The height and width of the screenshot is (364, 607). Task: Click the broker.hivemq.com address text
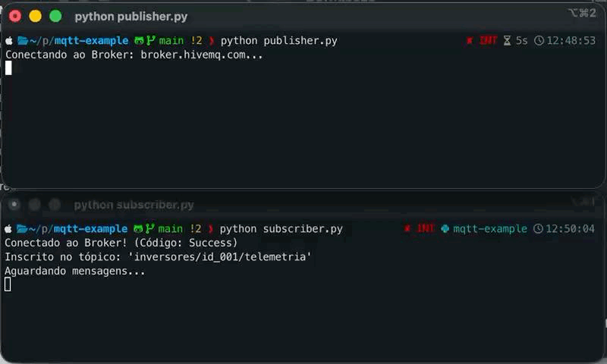tap(201, 55)
